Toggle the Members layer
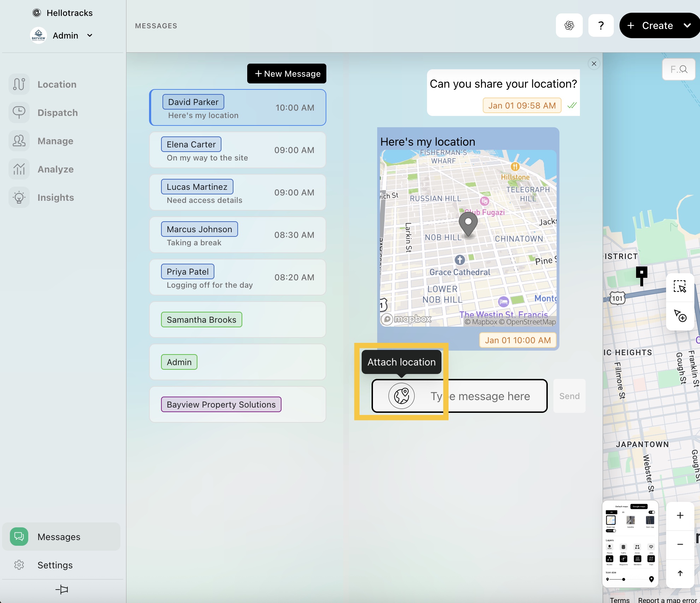 point(637,559)
